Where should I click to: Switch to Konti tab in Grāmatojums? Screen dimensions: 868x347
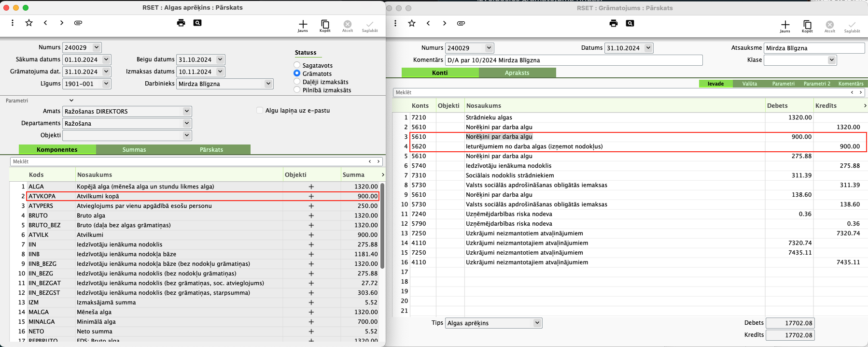pyautogui.click(x=440, y=72)
